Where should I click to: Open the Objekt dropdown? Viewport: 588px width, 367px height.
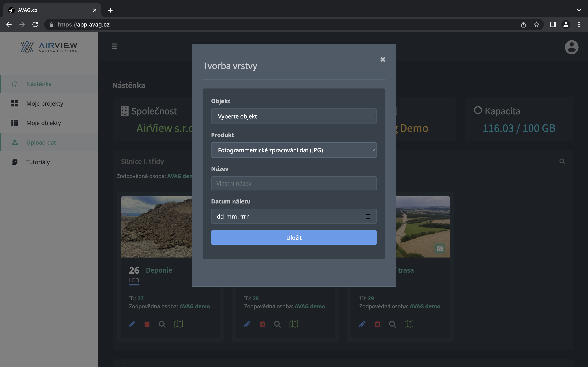pyautogui.click(x=294, y=116)
